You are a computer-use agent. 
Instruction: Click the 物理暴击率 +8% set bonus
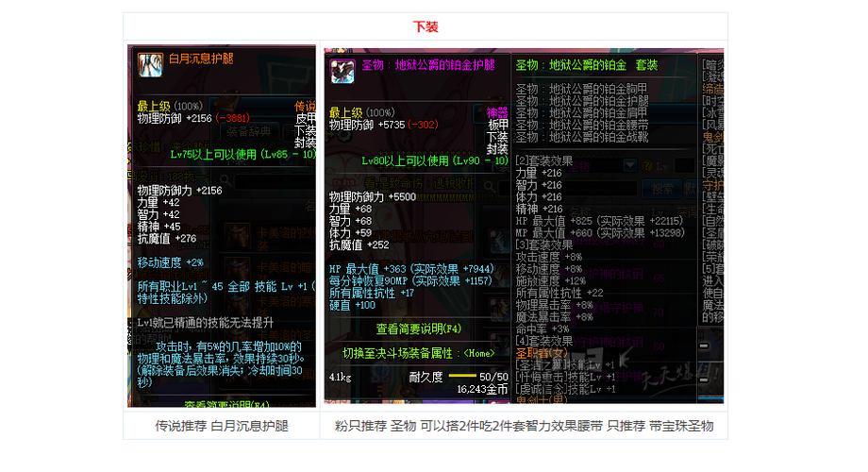[x=555, y=305]
